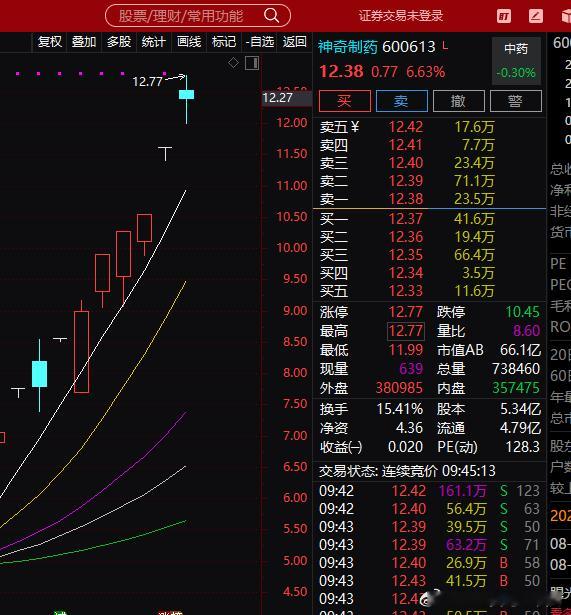Click the 总量 value 738460
The width and height of the screenshot is (571, 615).
click(516, 369)
